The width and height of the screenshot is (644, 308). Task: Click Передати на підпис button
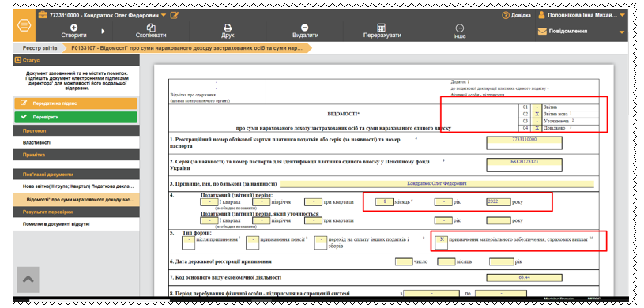pyautogui.click(x=76, y=103)
